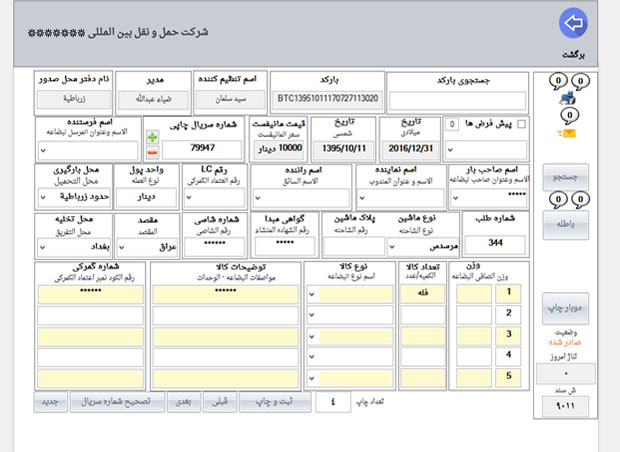Viewport: 620px width, 452px height.
Task: Expand the محل بارگیری combo box
Action: click(43, 197)
